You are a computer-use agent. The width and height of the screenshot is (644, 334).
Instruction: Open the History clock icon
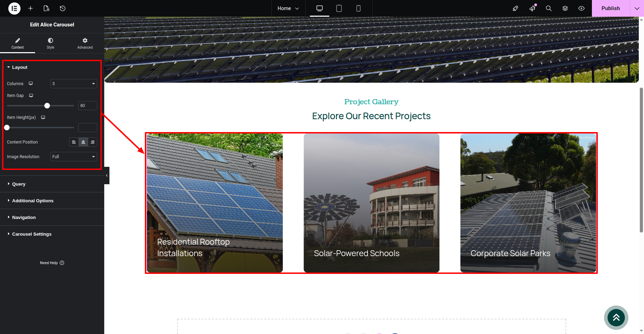click(63, 8)
